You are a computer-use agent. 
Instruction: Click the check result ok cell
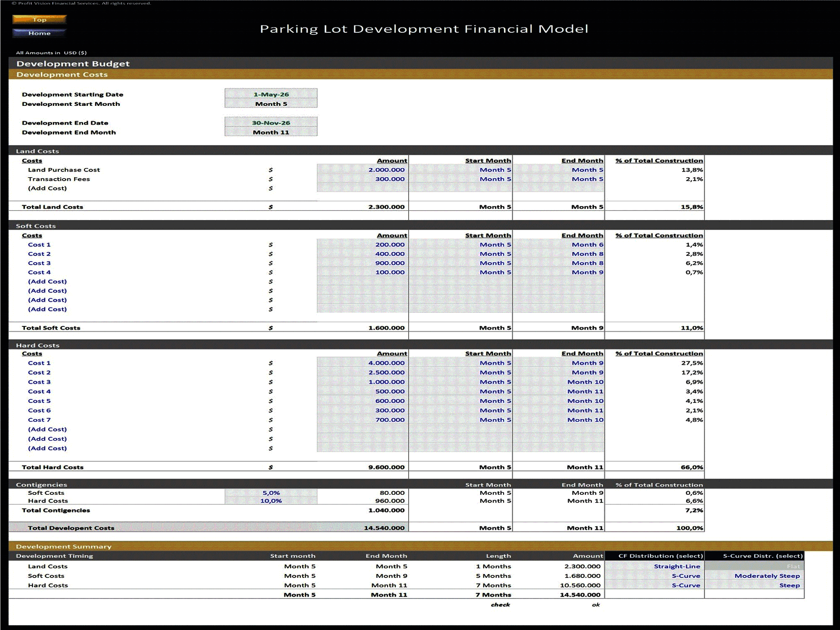(x=595, y=605)
